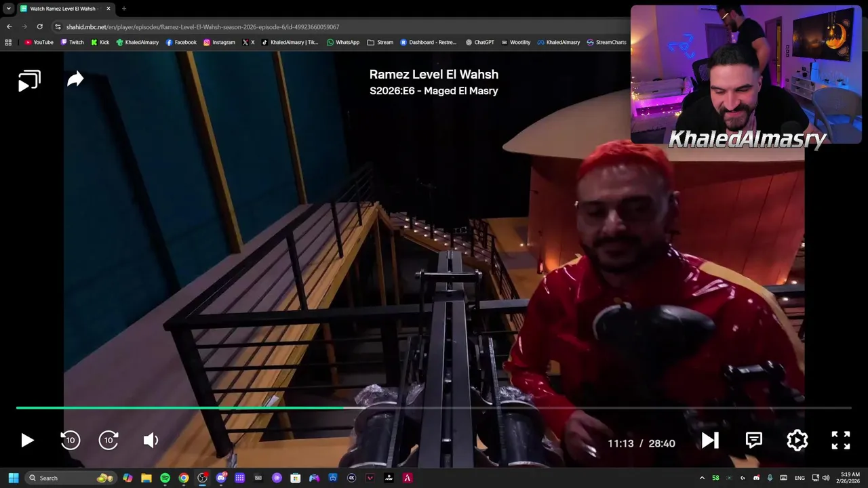
Task: Go back to previous page
Action: (x=9, y=26)
